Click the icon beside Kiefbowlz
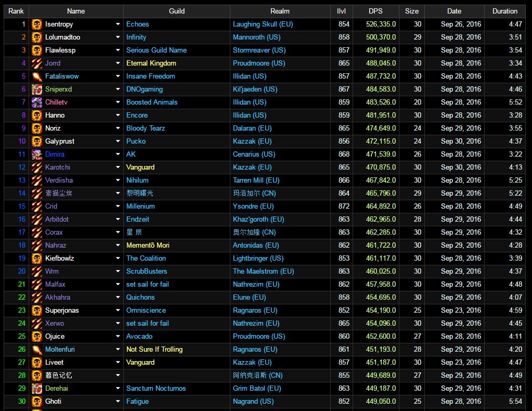This screenshot has height=411, width=532. coord(36,258)
